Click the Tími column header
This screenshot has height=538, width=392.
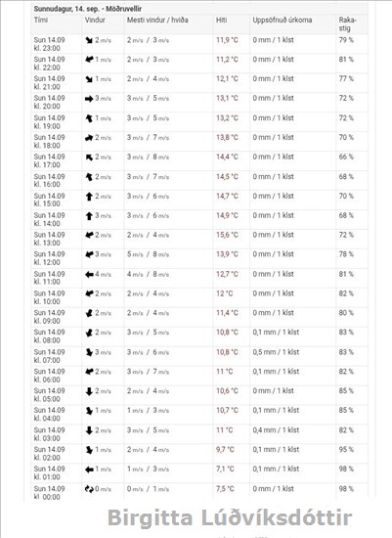(41, 20)
